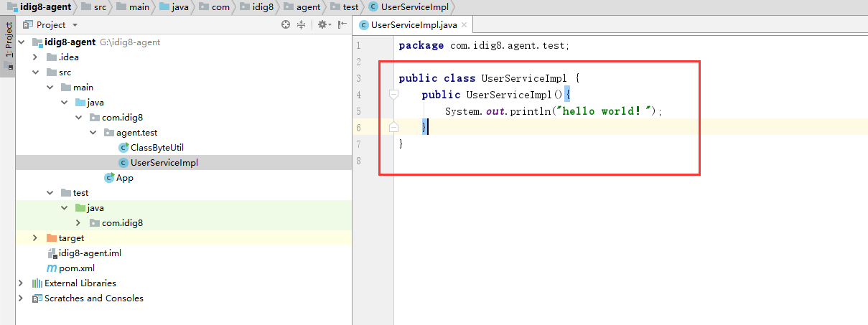Expand the target folder arrow
The height and width of the screenshot is (325, 868).
click(x=35, y=238)
